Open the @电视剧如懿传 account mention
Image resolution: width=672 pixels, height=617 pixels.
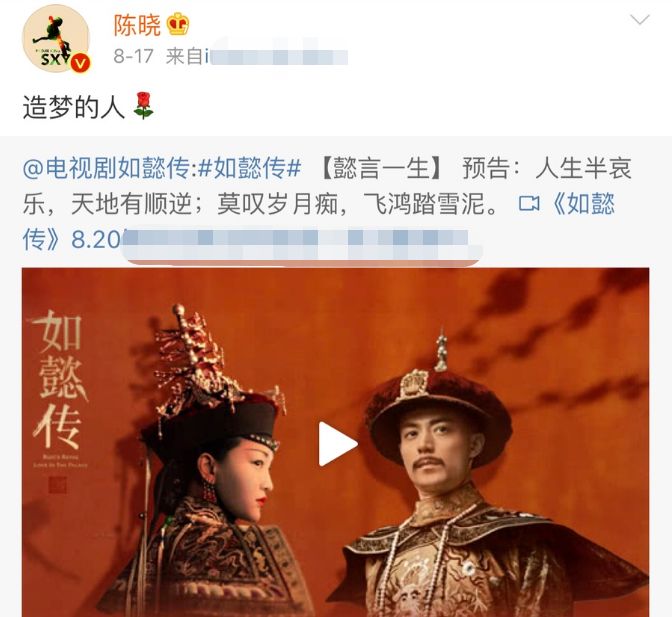coord(106,168)
